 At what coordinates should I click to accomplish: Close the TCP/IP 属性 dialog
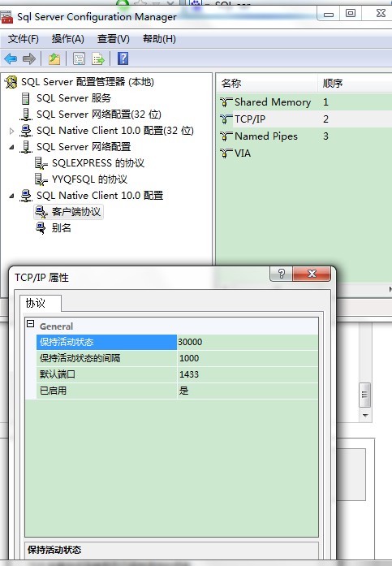pos(312,274)
